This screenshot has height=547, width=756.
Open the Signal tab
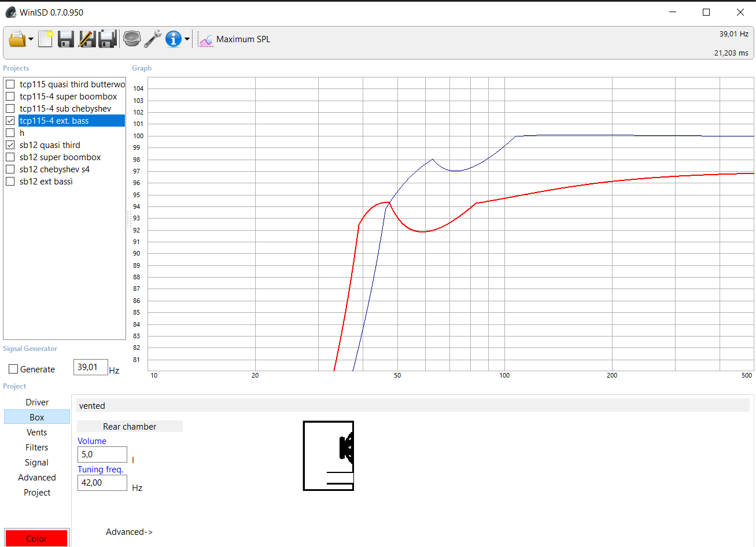click(37, 463)
